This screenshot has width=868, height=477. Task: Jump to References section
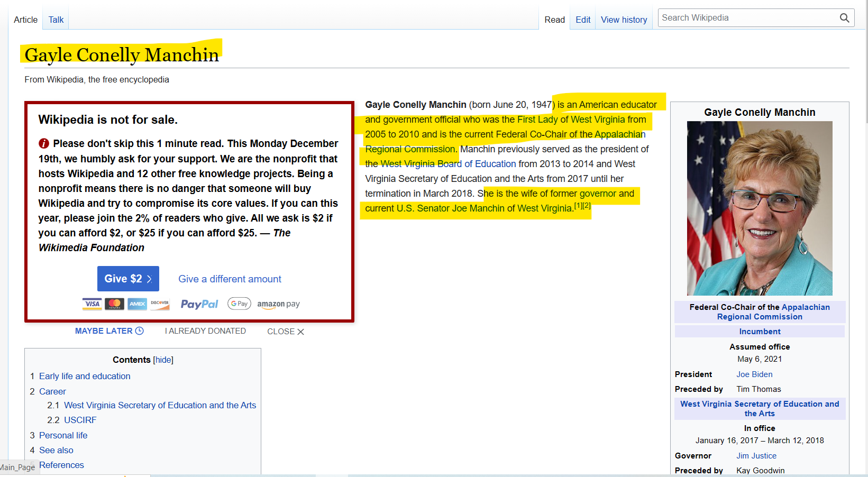click(61, 465)
